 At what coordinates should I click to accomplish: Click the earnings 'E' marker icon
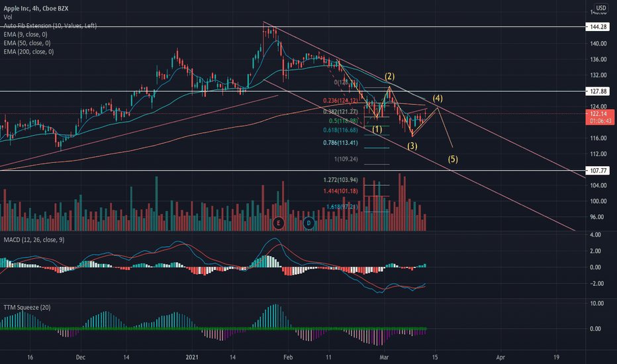(279, 223)
